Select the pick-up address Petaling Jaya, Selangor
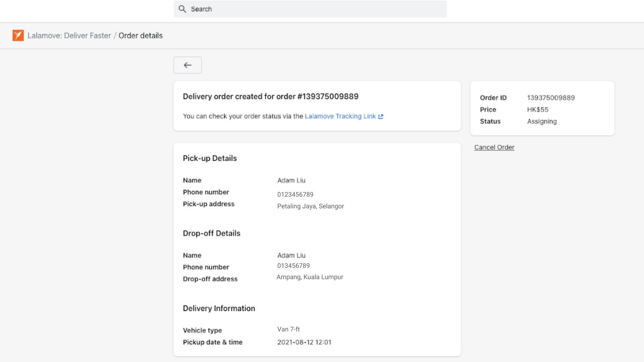The width and height of the screenshot is (644, 362). coord(310,206)
